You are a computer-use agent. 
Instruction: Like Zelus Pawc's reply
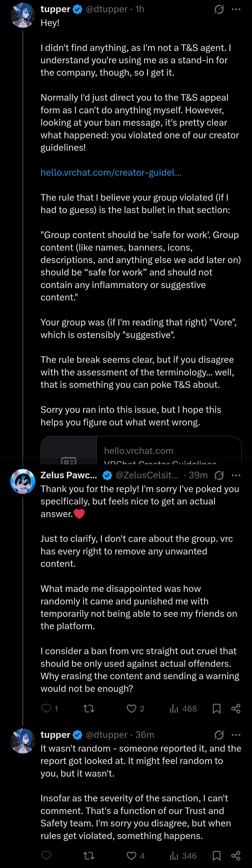click(131, 708)
